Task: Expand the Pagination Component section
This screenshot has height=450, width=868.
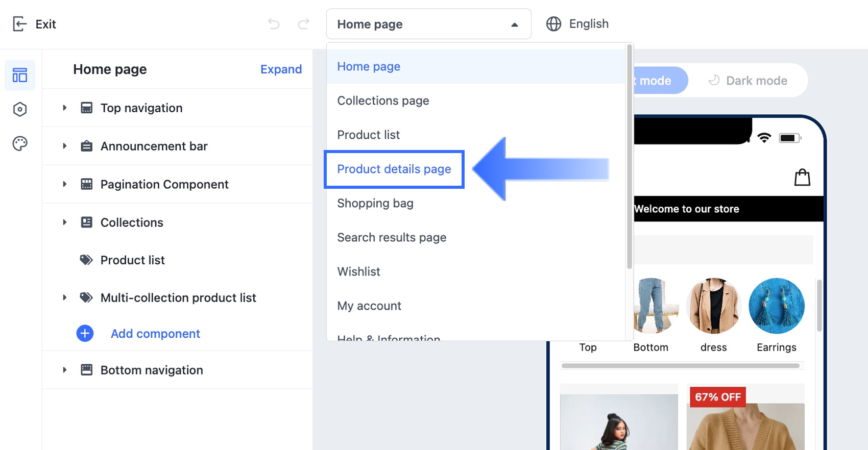Action: tap(64, 184)
